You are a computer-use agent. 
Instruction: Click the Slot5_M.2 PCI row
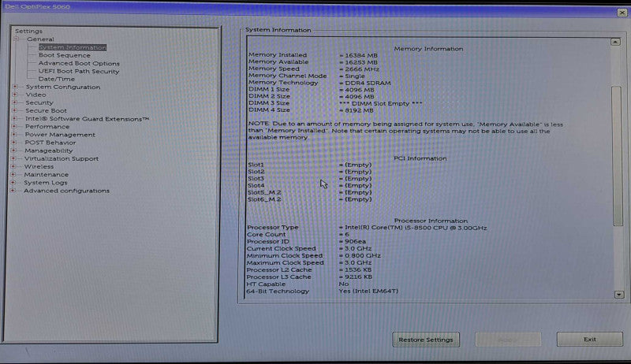tap(309, 192)
